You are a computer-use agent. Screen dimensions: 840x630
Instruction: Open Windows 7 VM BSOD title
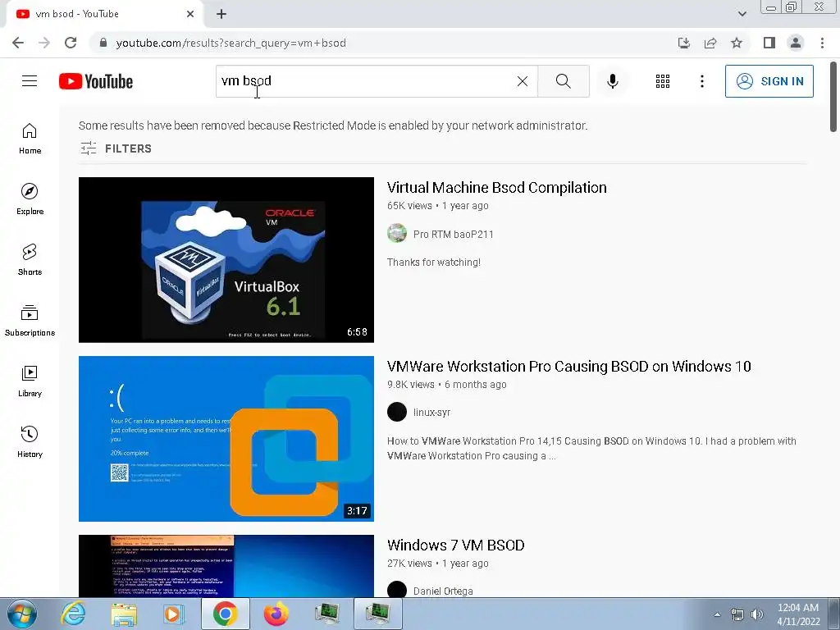coord(455,546)
